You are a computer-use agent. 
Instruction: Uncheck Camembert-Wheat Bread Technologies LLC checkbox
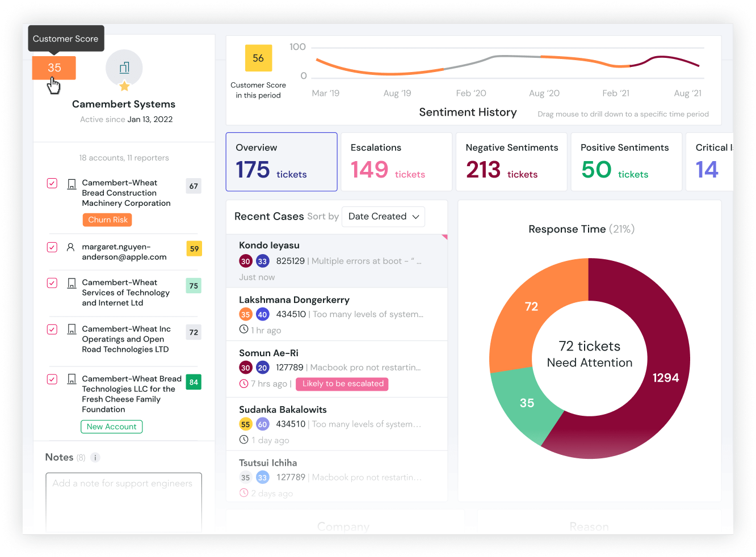click(52, 379)
